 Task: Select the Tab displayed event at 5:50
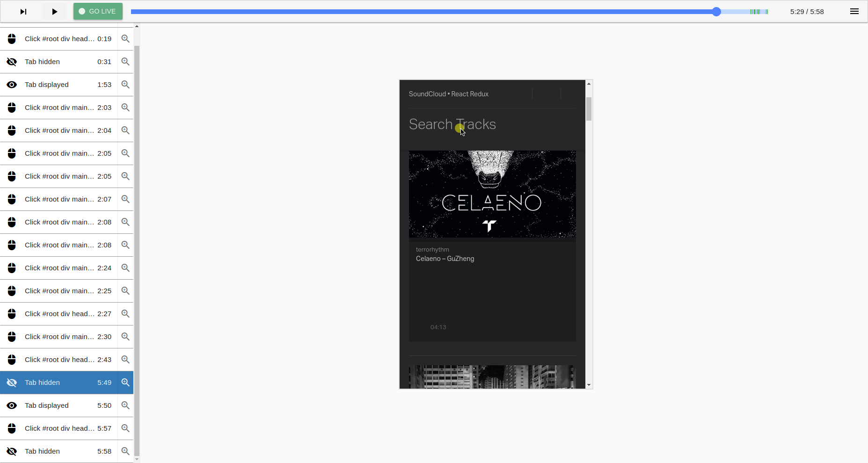[59, 405]
